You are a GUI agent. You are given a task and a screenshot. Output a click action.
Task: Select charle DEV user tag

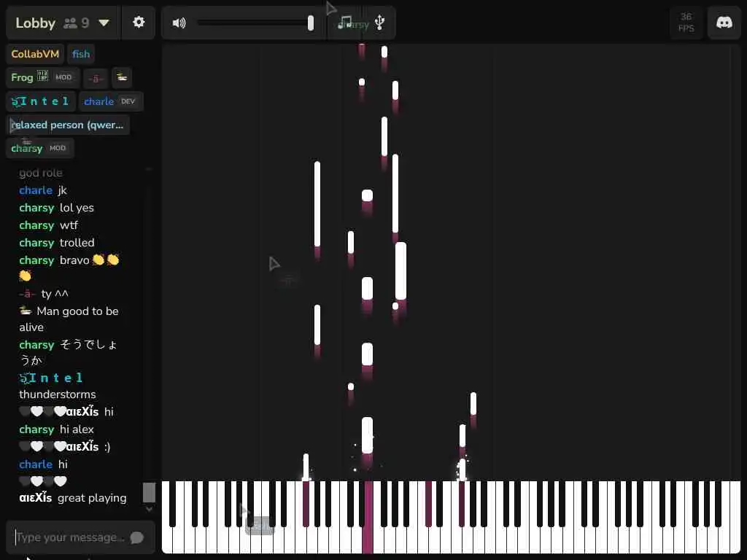(111, 101)
